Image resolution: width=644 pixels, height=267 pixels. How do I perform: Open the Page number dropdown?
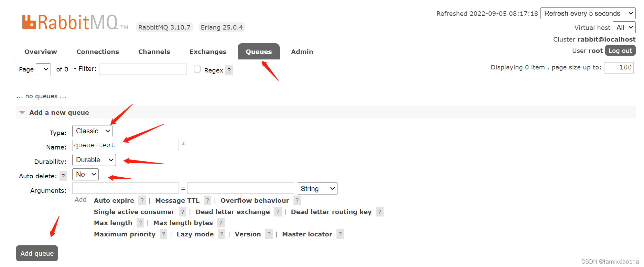click(43, 69)
